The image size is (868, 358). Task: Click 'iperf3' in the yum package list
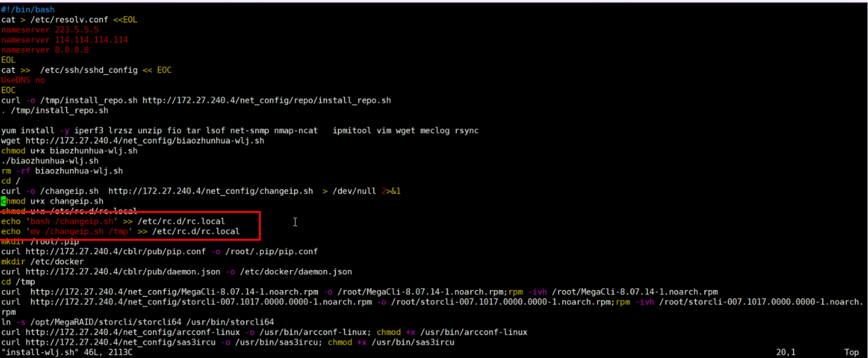pos(89,131)
